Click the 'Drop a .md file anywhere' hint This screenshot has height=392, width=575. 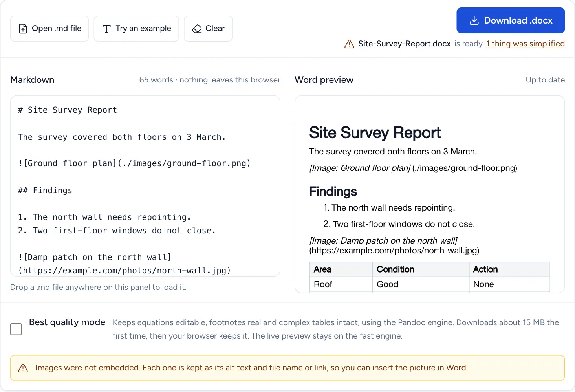tap(99, 287)
